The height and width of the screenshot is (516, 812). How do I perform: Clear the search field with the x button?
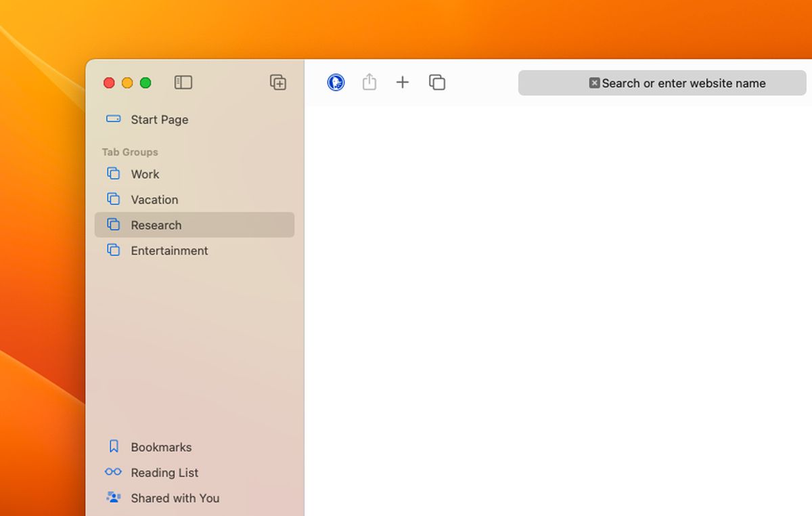(593, 83)
